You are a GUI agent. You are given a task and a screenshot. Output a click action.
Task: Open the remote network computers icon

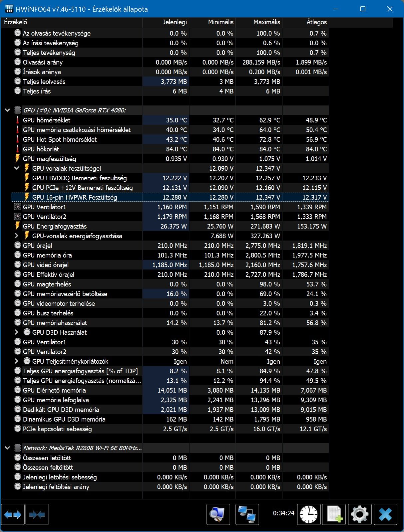point(247,514)
